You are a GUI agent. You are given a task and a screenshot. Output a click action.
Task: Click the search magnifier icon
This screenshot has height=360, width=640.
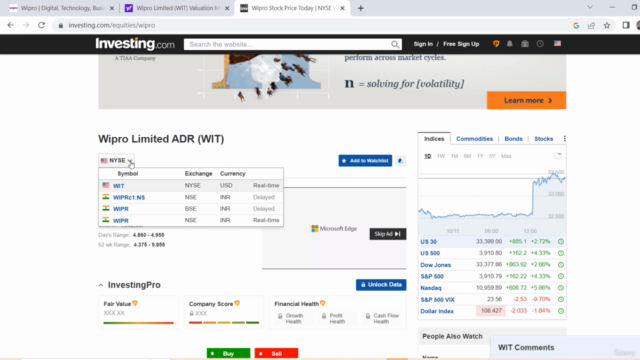395,44
